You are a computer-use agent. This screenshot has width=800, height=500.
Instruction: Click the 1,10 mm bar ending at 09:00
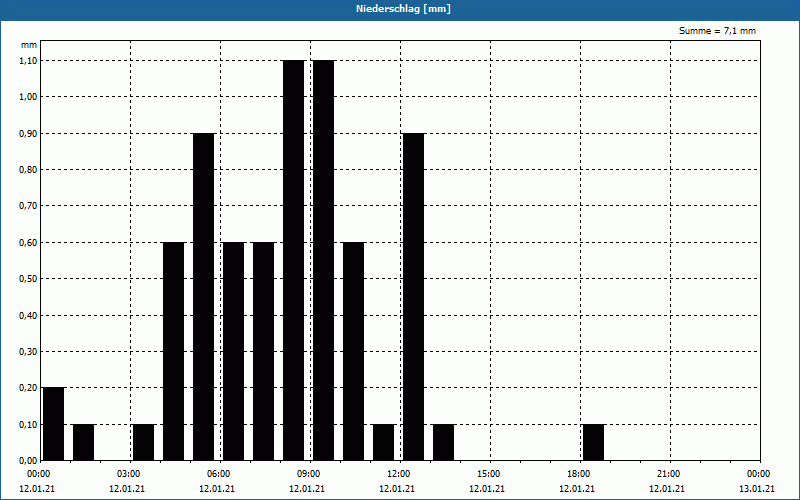tap(293, 260)
